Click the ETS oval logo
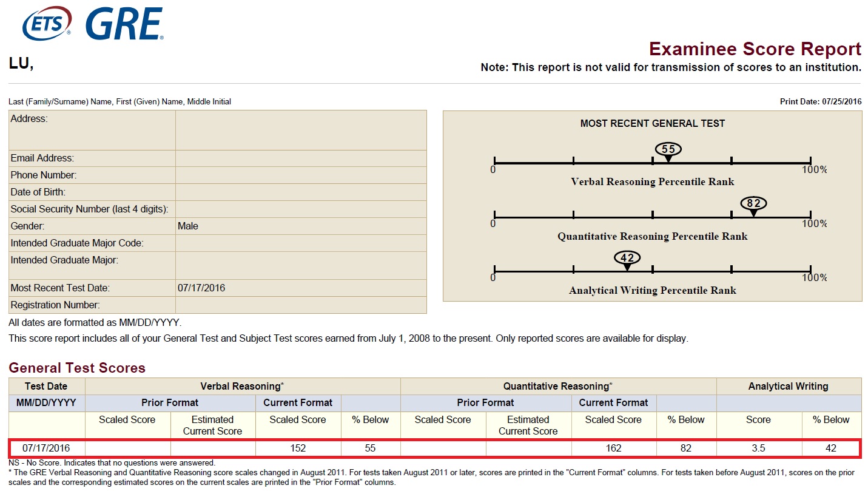 click(x=47, y=23)
